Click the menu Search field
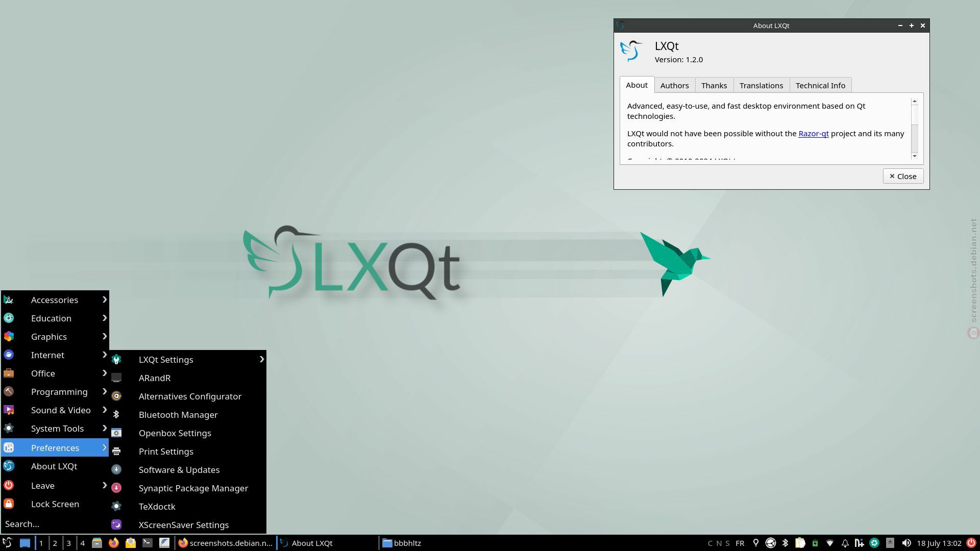Viewport: 980px width, 551px height. click(55, 524)
